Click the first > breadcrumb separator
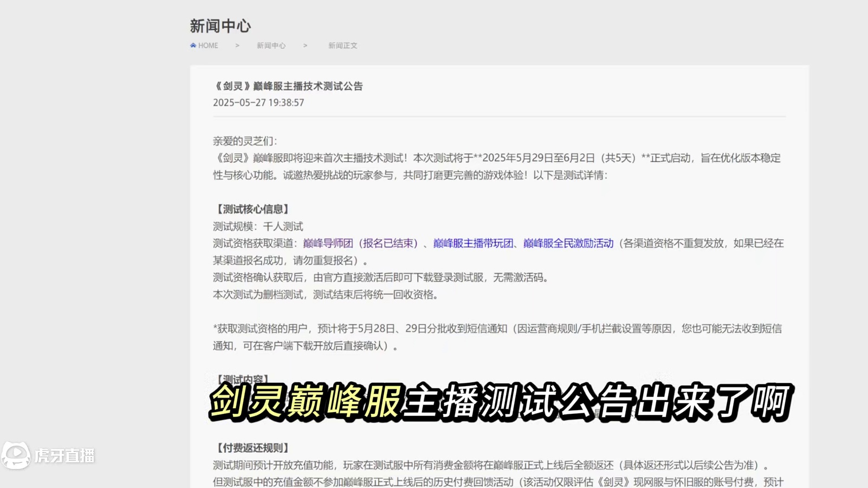The height and width of the screenshot is (488, 868). 237,45
